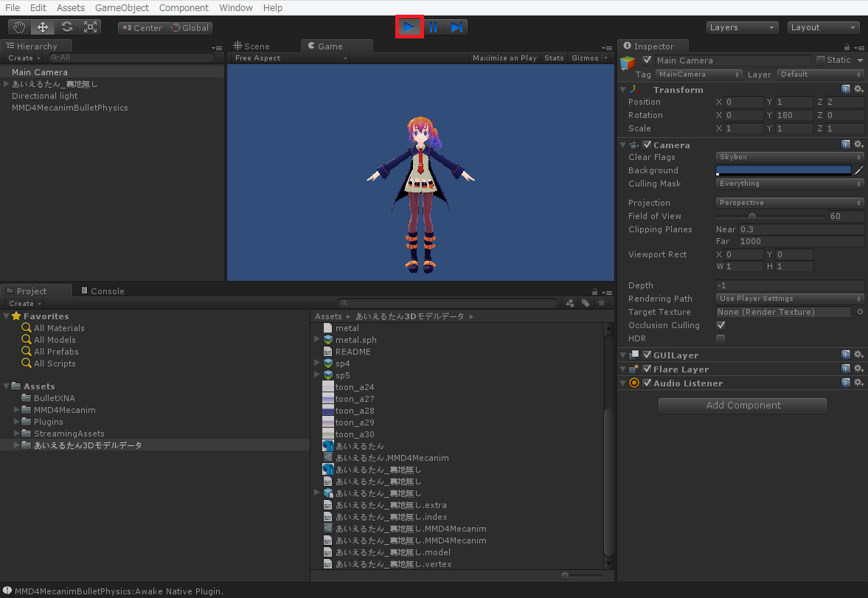Open the Tag MainCamera dropdown

tap(698, 74)
